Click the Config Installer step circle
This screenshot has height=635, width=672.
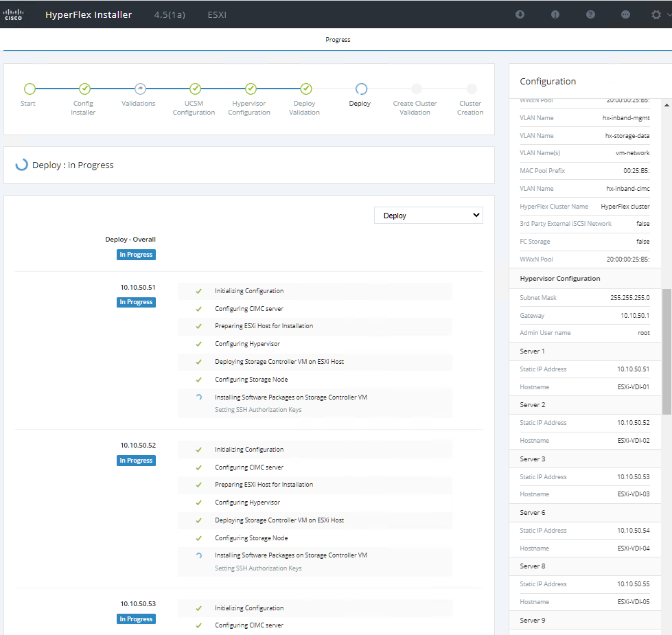tap(85, 89)
